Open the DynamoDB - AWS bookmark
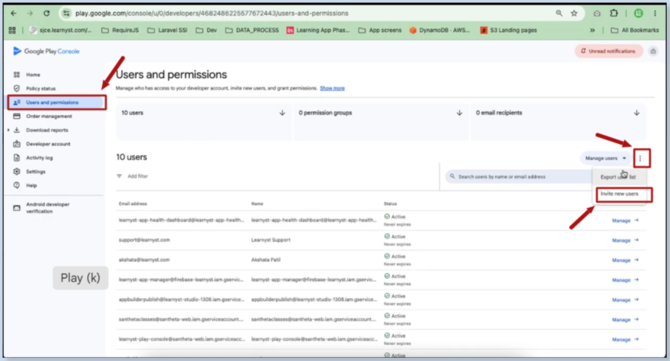Image resolution: width=670 pixels, height=361 pixels. tap(440, 30)
